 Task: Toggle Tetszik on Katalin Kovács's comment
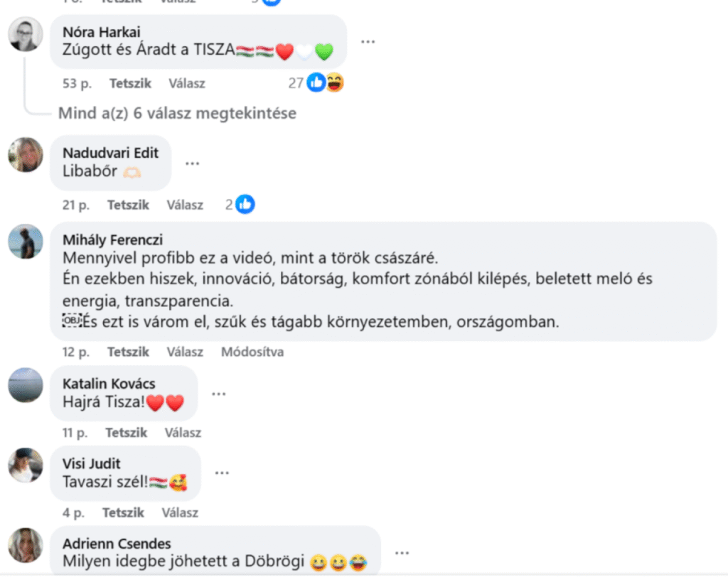pyautogui.click(x=127, y=432)
